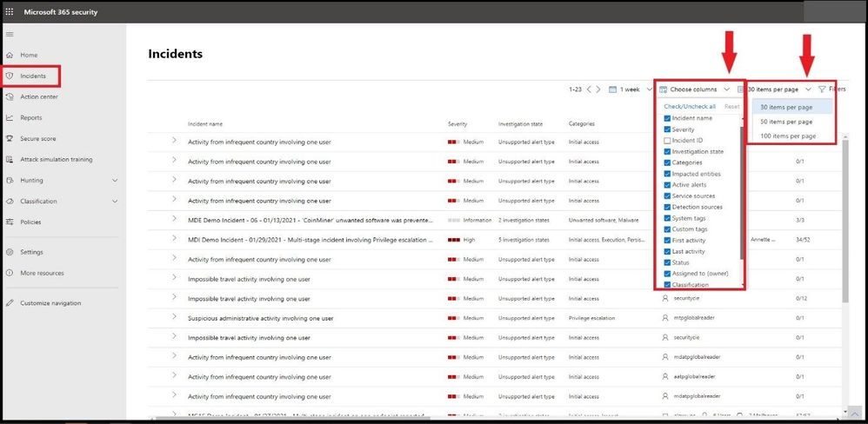This screenshot has height=424, width=868.
Task: Expand Suspicious administrative activity incident row
Action: (174, 317)
